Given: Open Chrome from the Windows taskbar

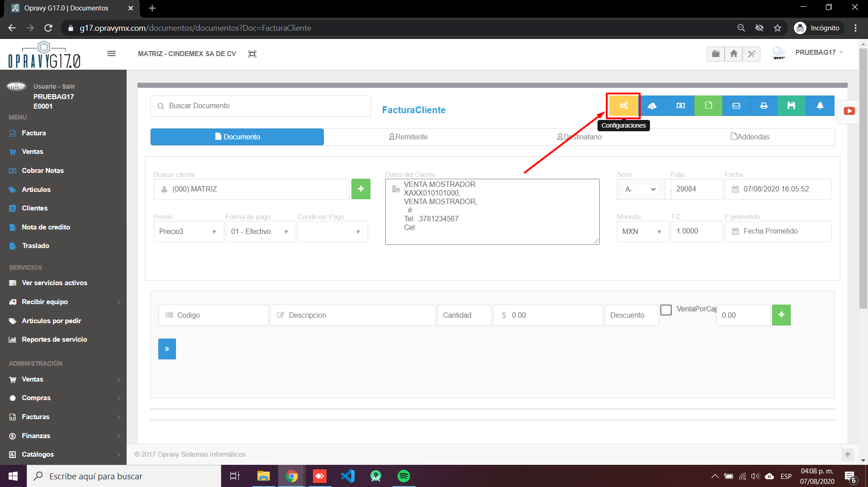Looking at the screenshot, I should tap(292, 476).
